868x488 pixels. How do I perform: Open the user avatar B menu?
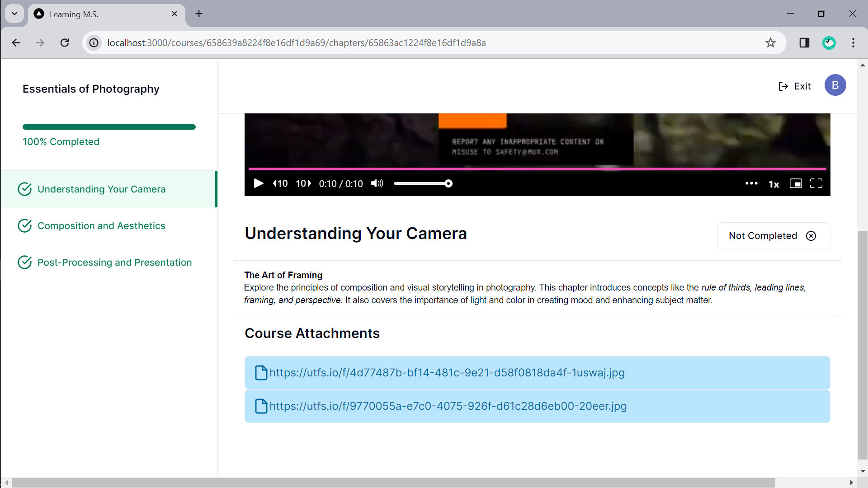[835, 85]
